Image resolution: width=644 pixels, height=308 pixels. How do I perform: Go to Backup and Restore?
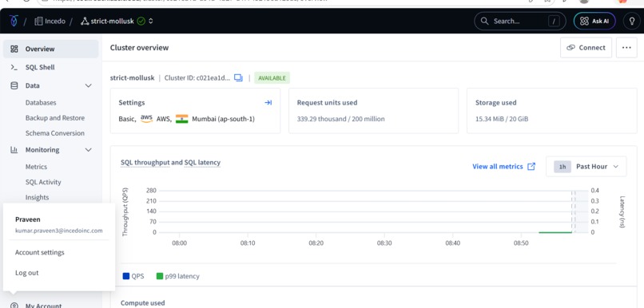55,118
